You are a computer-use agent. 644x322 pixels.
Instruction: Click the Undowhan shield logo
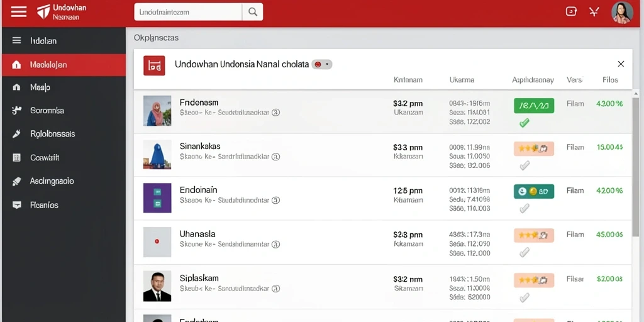(43, 12)
